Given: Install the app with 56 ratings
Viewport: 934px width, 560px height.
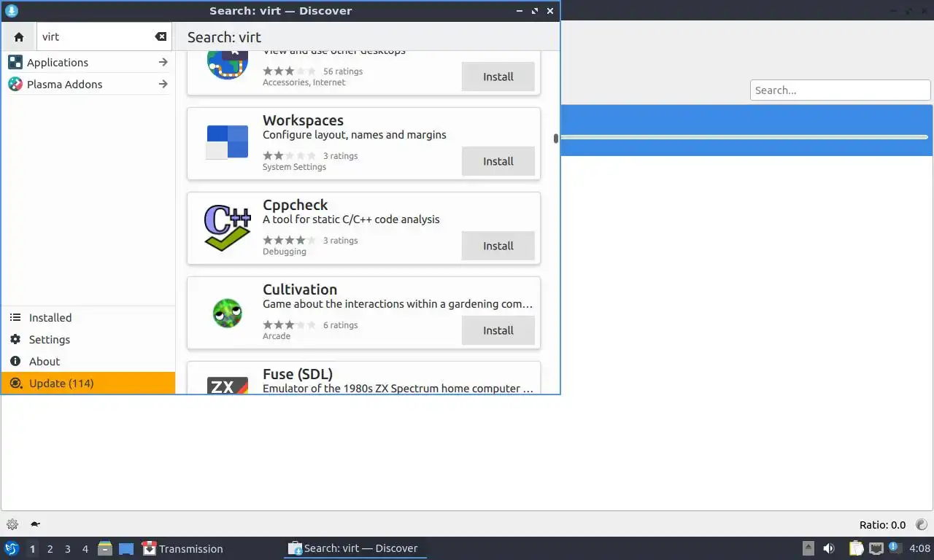Looking at the screenshot, I should 498,77.
